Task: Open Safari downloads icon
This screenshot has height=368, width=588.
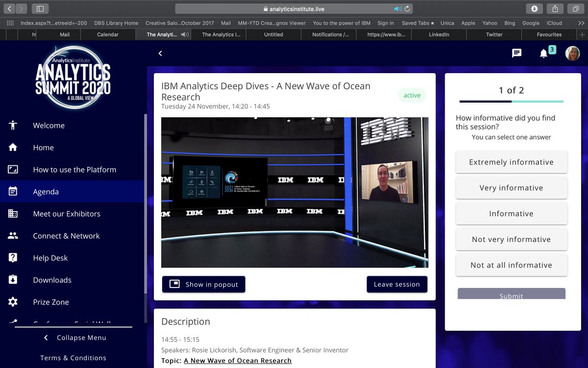Action: point(534,9)
